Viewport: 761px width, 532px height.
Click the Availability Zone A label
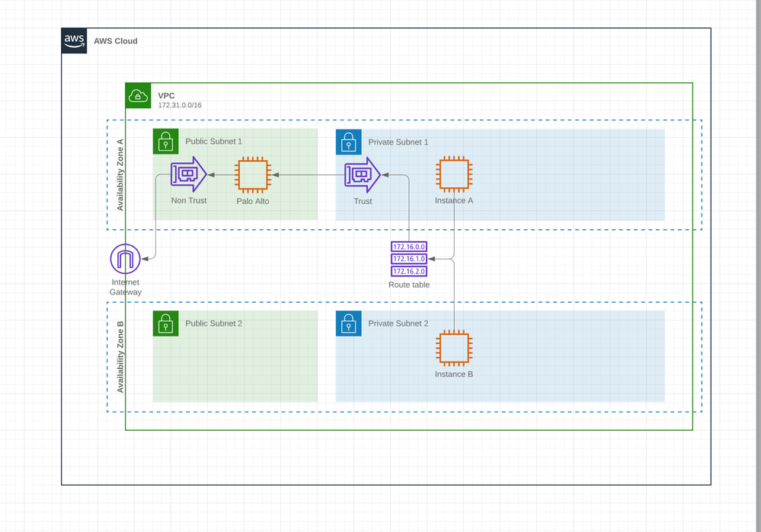[120, 175]
